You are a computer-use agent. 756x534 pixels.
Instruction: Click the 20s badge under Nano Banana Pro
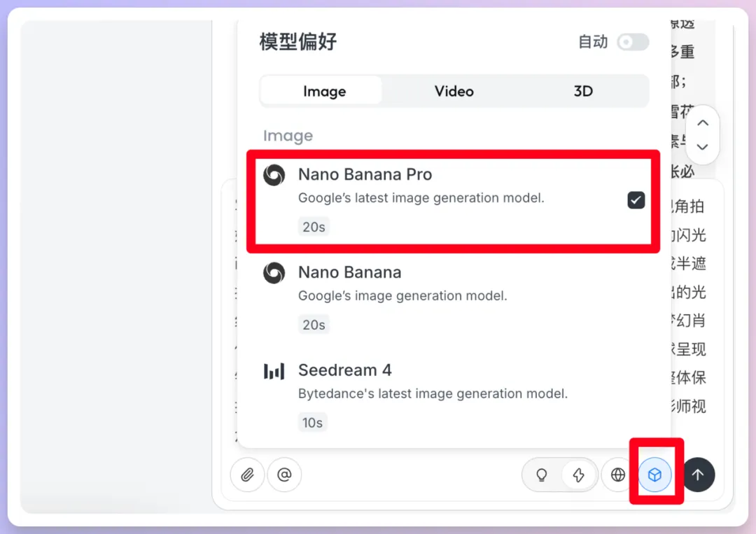tap(313, 226)
